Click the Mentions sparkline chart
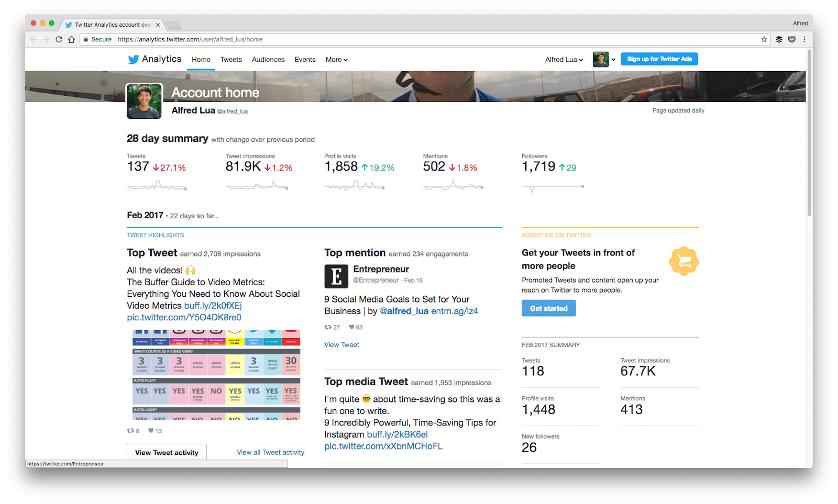The image size is (838, 504). 453,185
